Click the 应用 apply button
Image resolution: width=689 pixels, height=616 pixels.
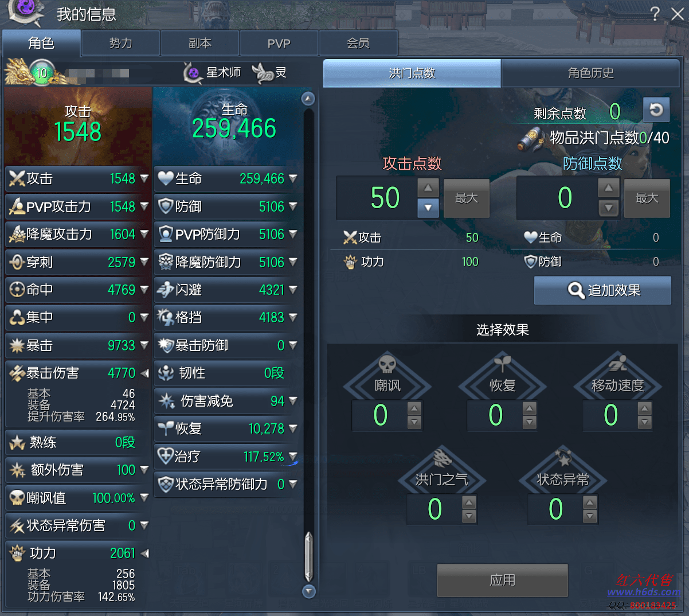pyautogui.click(x=503, y=580)
